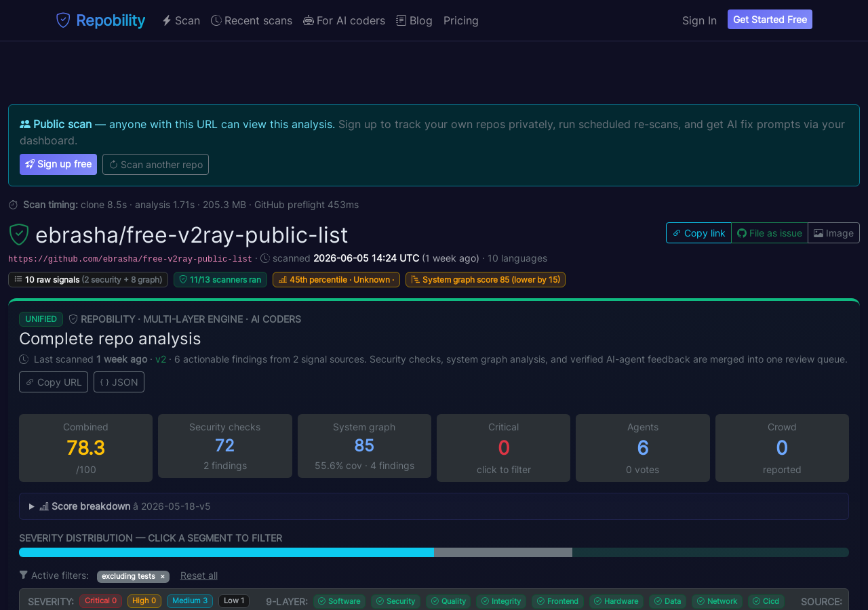Open the Image export button

point(833,232)
